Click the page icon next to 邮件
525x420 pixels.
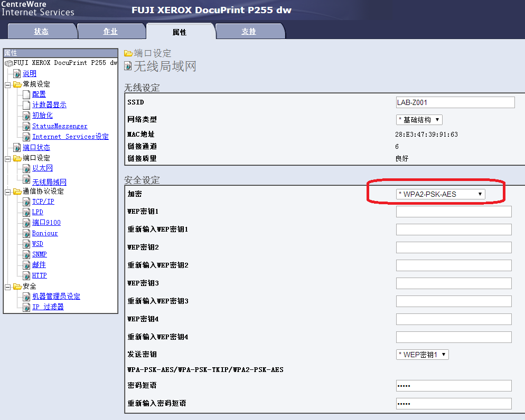click(26, 265)
